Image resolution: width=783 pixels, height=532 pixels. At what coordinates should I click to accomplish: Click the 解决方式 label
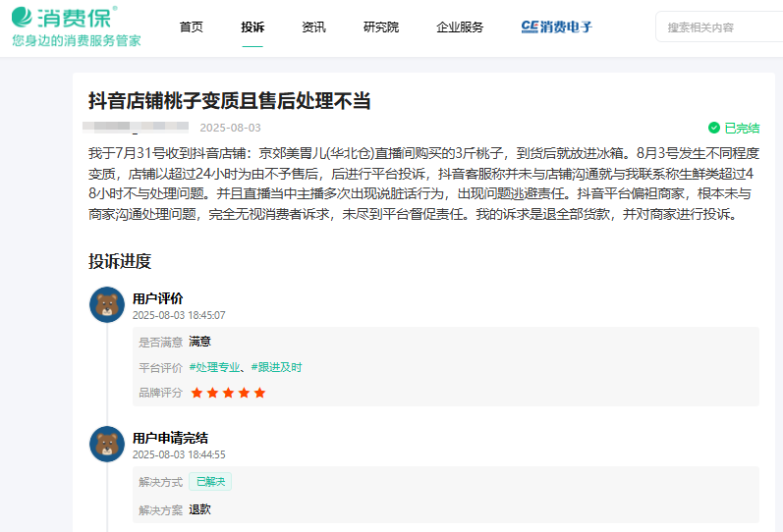tap(161, 482)
